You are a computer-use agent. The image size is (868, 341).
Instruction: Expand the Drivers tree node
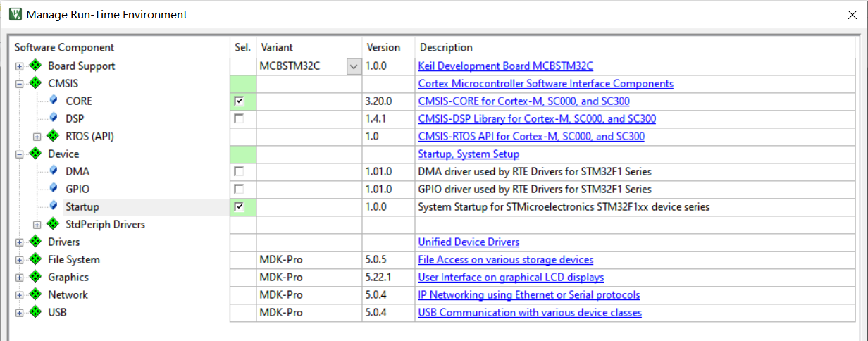coord(20,242)
